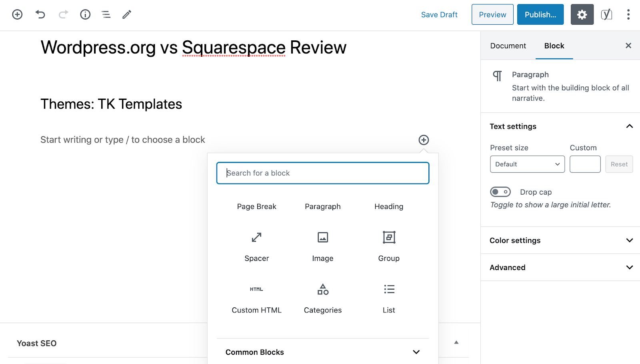Open the three-dot more options menu
Viewport: 640px width, 364px height.
tap(628, 15)
